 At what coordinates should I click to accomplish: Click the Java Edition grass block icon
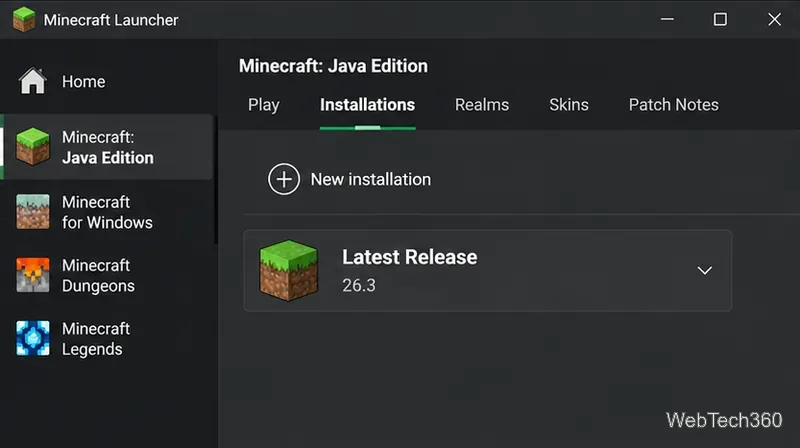point(33,147)
